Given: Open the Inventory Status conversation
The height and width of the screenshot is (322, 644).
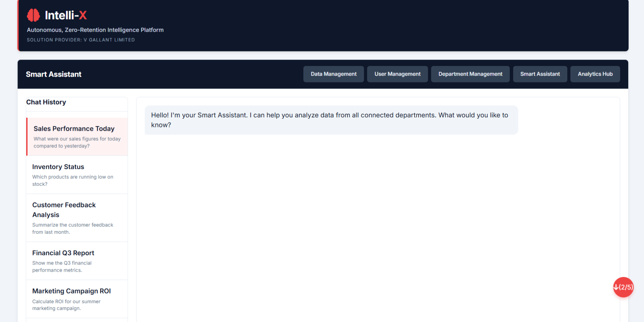Looking at the screenshot, I should (x=77, y=175).
